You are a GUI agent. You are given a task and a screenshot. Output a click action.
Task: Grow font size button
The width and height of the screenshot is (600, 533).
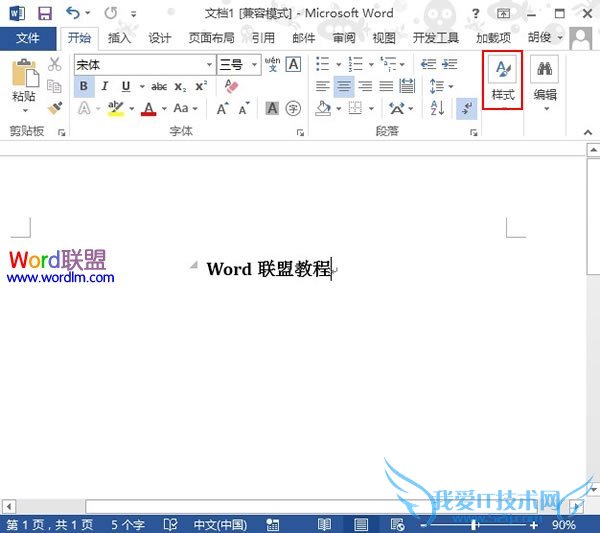[x=222, y=109]
